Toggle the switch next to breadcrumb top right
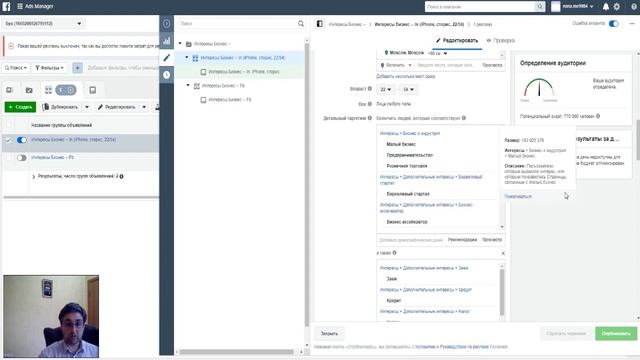Screen dimensions: 640x360 click(613, 24)
